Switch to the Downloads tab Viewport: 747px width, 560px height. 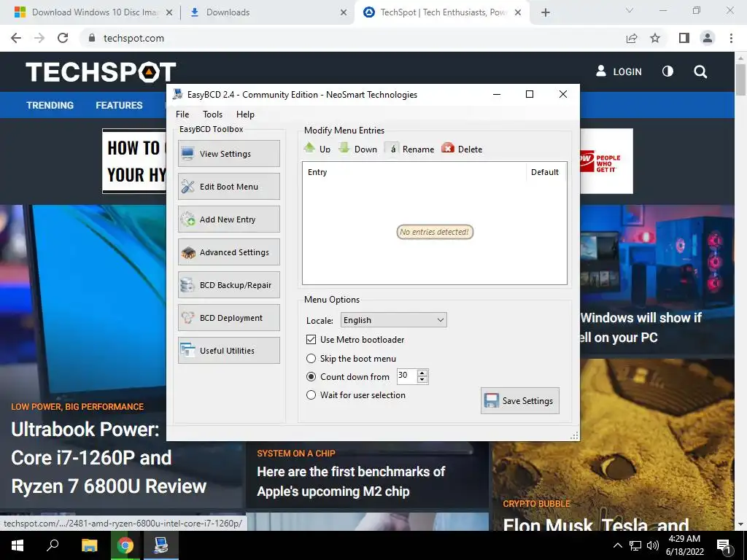coord(268,12)
